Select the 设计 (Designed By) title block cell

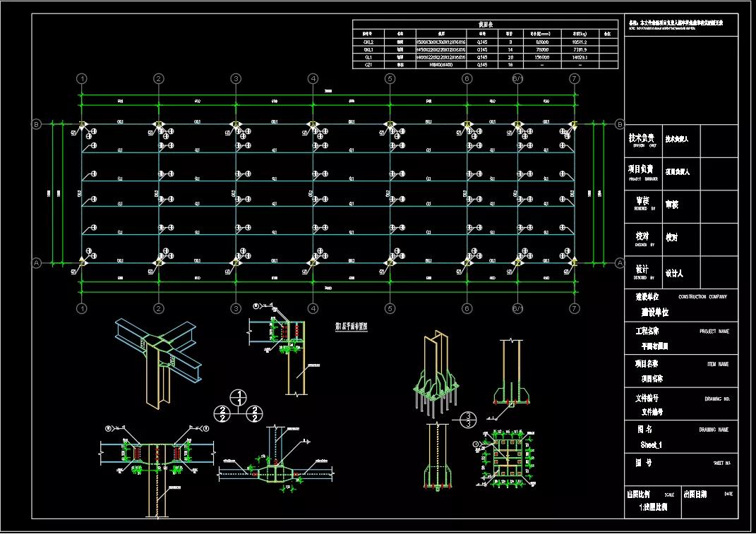point(644,271)
